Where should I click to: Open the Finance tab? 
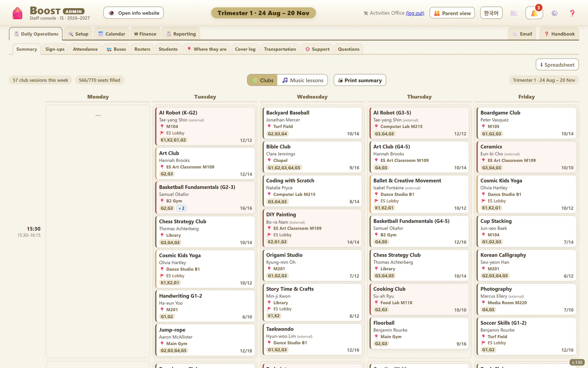(145, 34)
